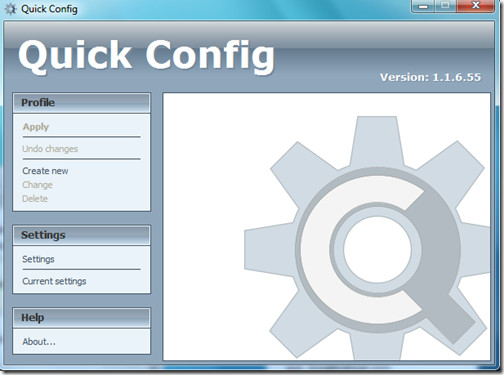Viewport: 504px width, 375px height.
Task: Open the About... entry under Help
Action: click(x=39, y=342)
